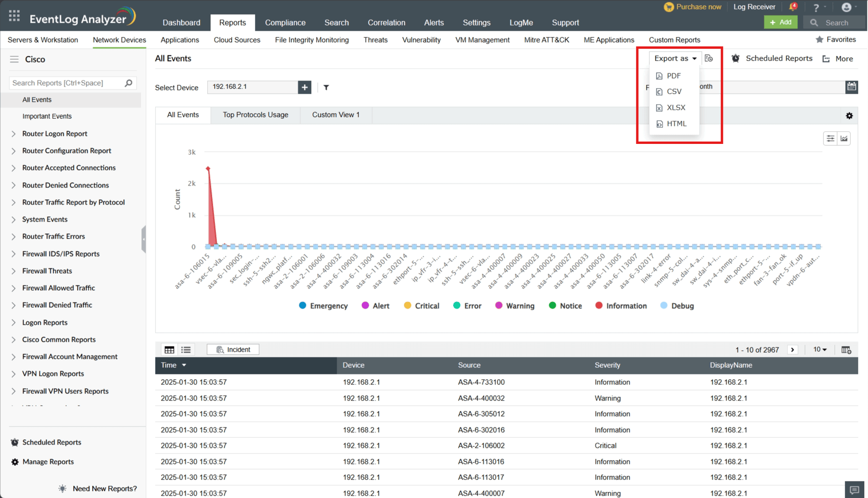
Task: Open the device filter funnel icon
Action: pos(326,87)
